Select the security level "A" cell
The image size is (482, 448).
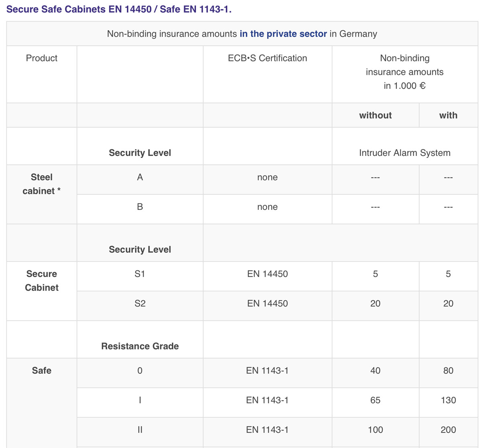tap(140, 177)
